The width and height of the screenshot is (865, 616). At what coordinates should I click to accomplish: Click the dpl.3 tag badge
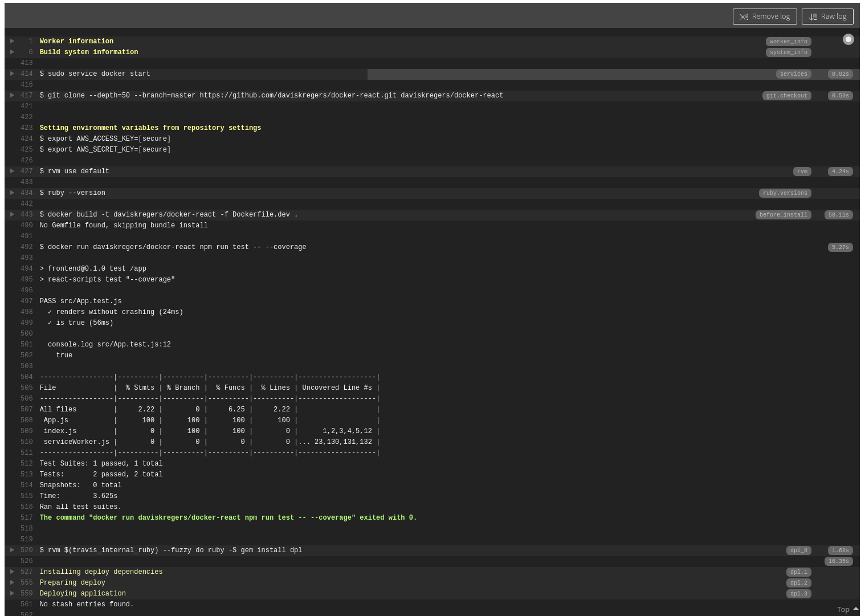[x=798, y=594]
